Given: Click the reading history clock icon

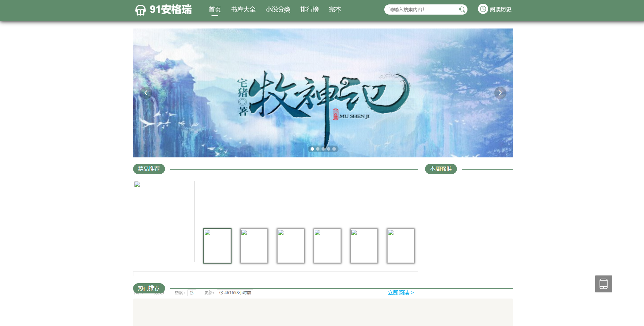Looking at the screenshot, I should (x=483, y=9).
